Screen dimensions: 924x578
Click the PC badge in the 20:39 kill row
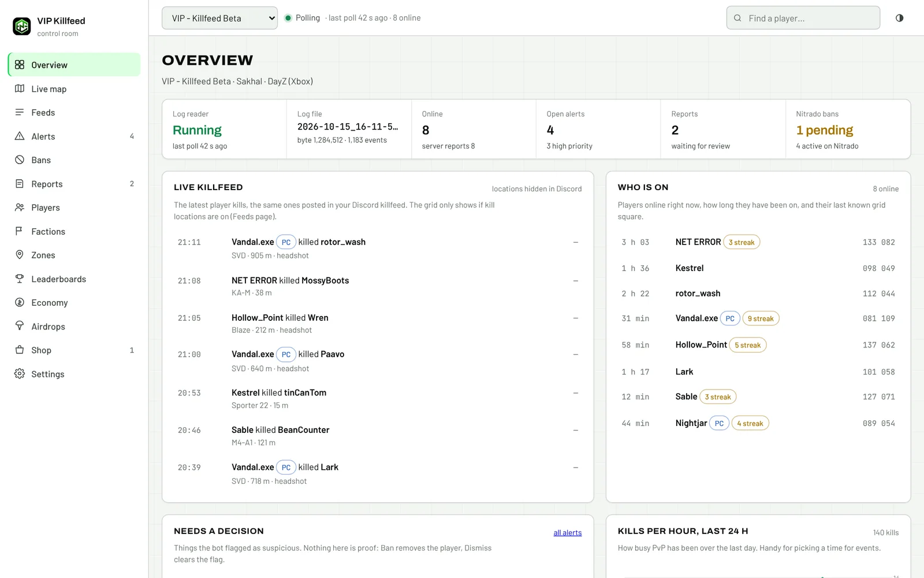click(x=286, y=468)
